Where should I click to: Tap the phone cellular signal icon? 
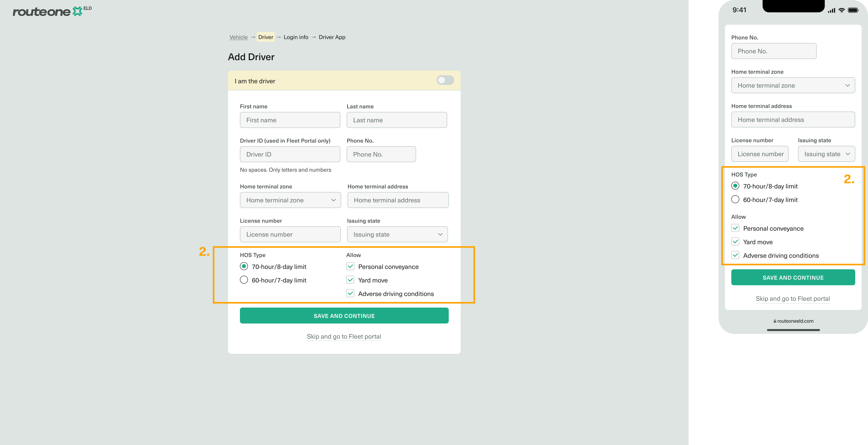(831, 10)
